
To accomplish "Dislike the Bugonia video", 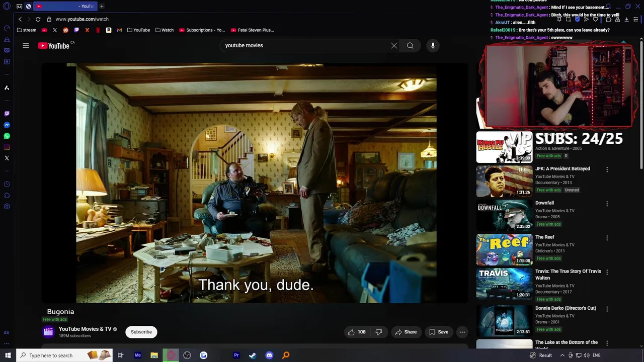I will point(379,332).
